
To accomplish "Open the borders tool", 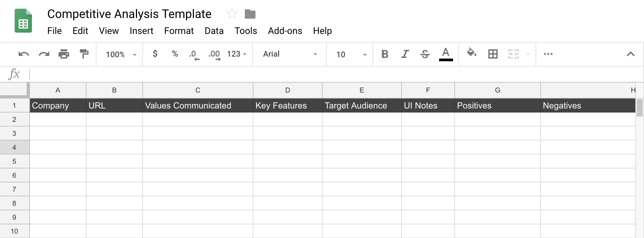I will coord(493,54).
